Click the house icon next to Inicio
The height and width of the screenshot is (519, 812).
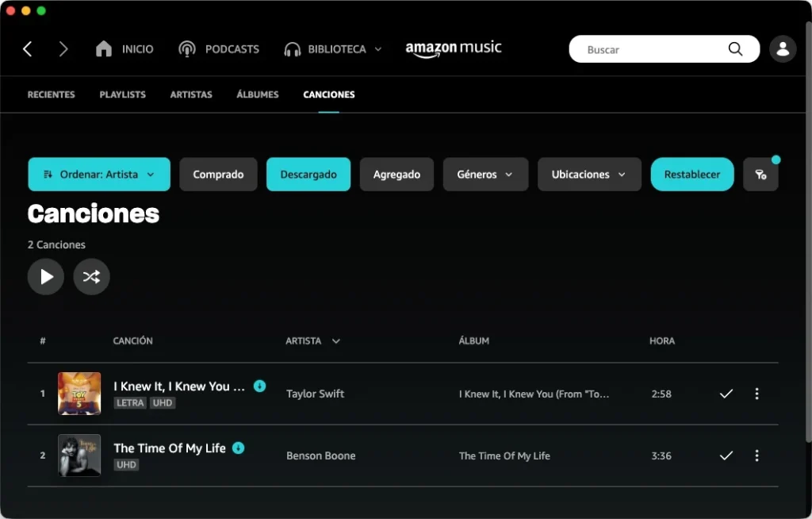click(104, 48)
